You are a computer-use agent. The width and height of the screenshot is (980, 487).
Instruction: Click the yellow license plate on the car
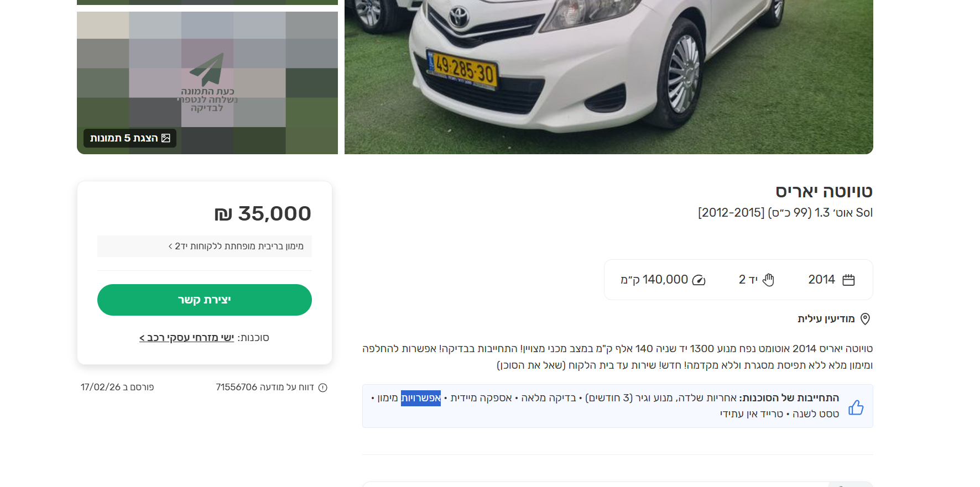(x=463, y=70)
